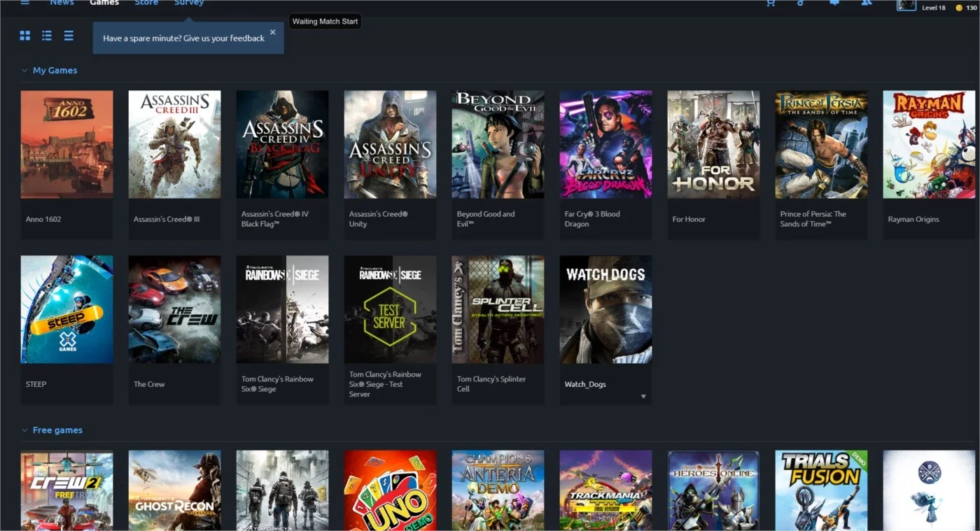Open the chat messages icon
Viewport: 980px width, 531px height.
(834, 3)
